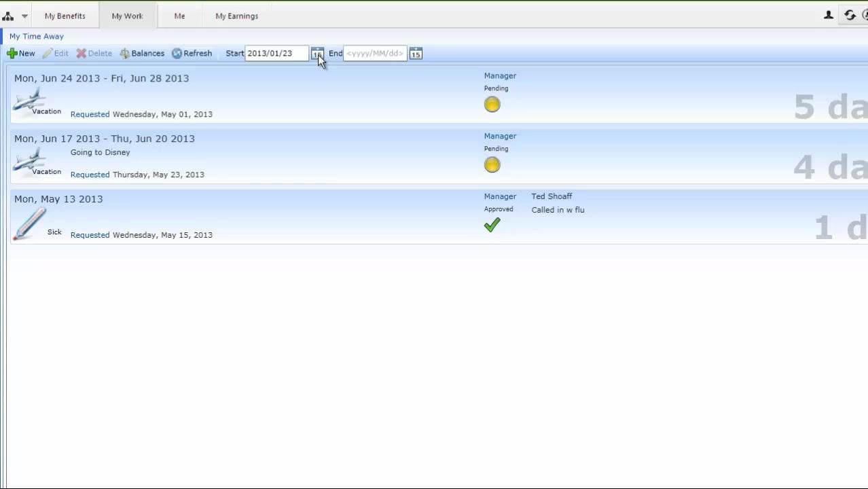The image size is (868, 489).
Task: Click airplane icon for Jun 17 vacation
Action: pyautogui.click(x=29, y=162)
